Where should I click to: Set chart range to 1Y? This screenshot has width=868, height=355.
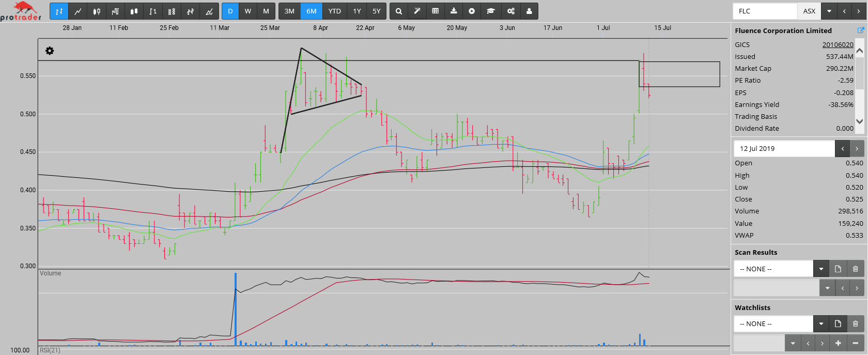[x=357, y=11]
